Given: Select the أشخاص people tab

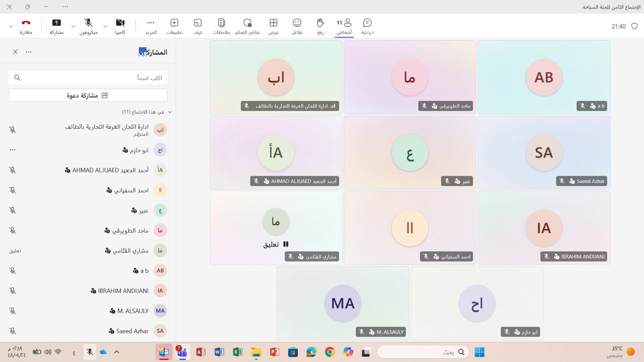Looking at the screenshot, I should (x=344, y=26).
